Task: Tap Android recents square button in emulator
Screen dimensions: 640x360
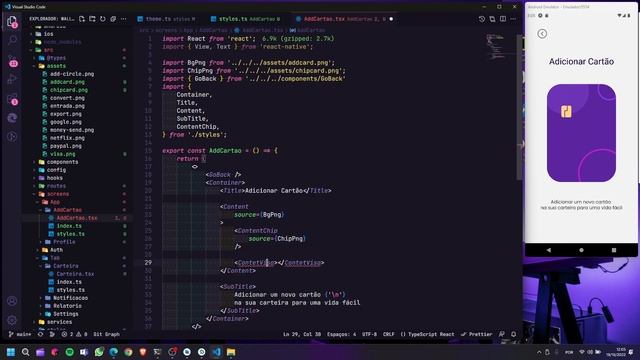Action: click(613, 250)
